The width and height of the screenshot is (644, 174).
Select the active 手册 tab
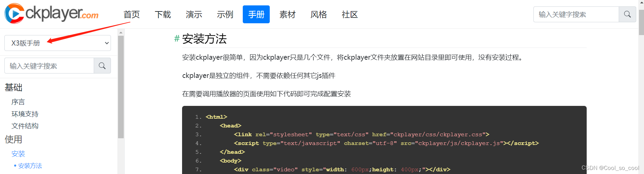click(256, 14)
